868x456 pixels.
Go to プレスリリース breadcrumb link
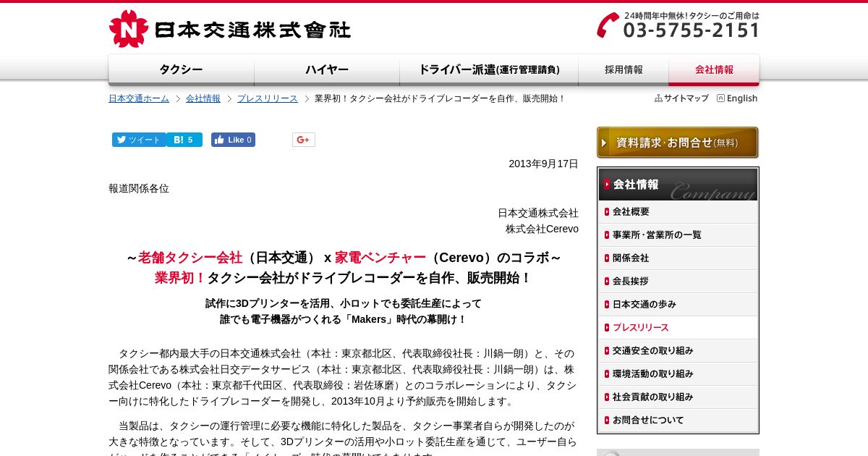click(x=268, y=98)
